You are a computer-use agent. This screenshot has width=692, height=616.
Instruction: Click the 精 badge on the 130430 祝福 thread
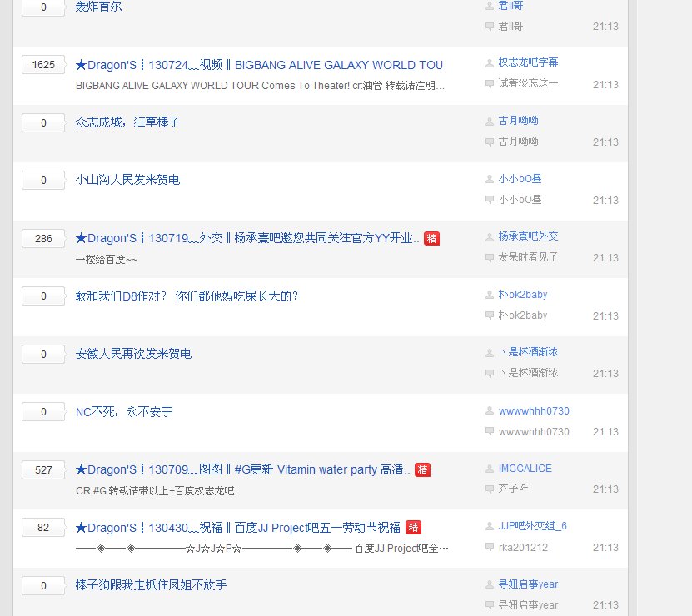tap(415, 527)
